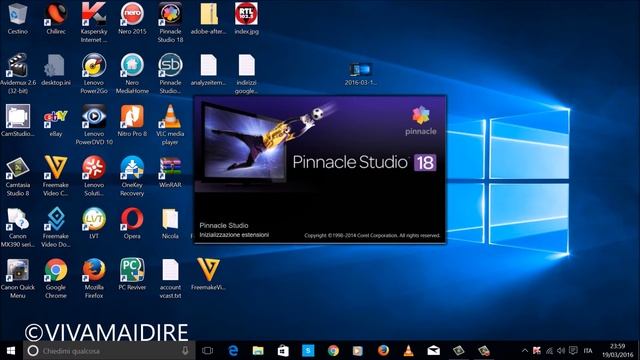
Task: Launch Firefox from the taskbar
Action: point(383,351)
